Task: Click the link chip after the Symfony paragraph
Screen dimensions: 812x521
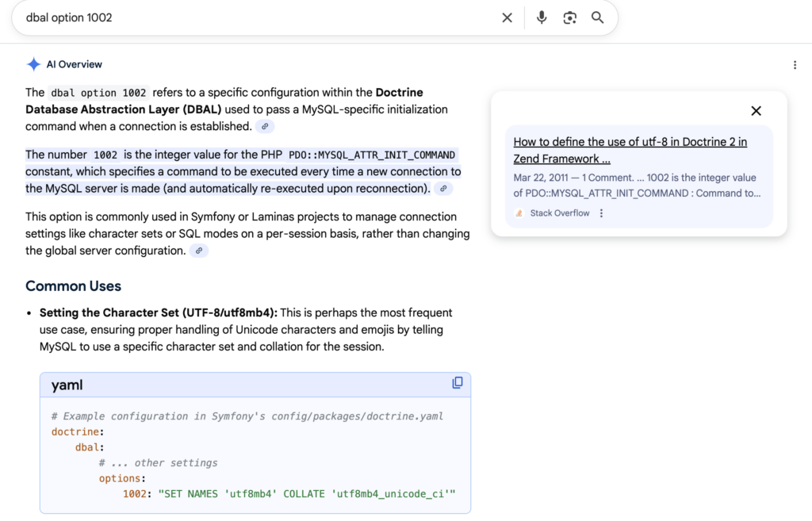Action: [198, 250]
